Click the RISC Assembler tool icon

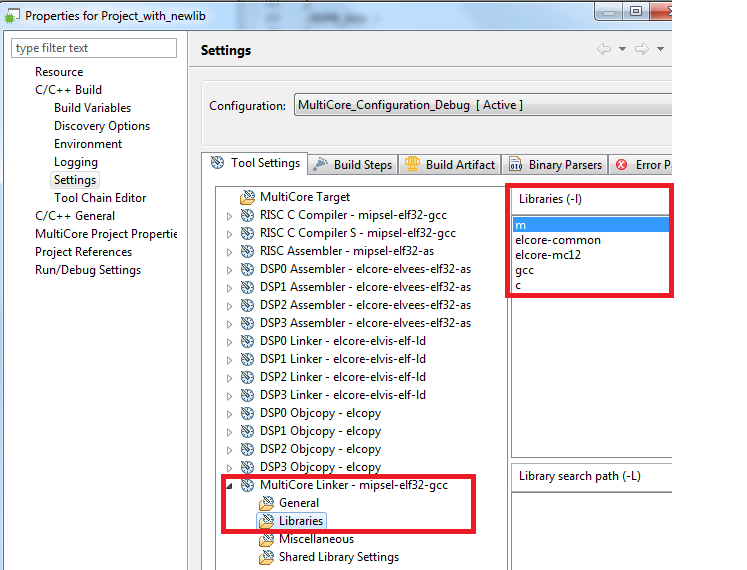(x=247, y=251)
